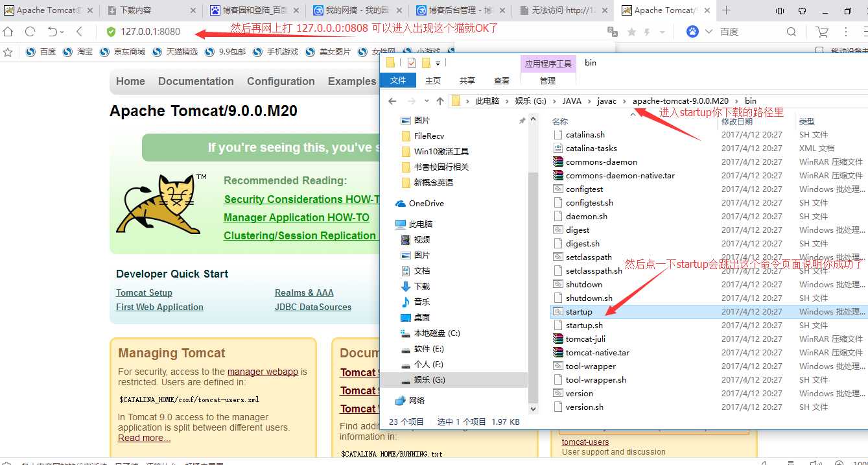868x465 pixels.
Task: Tick the checkbox on the bookmarks bar
Action: coord(819,51)
